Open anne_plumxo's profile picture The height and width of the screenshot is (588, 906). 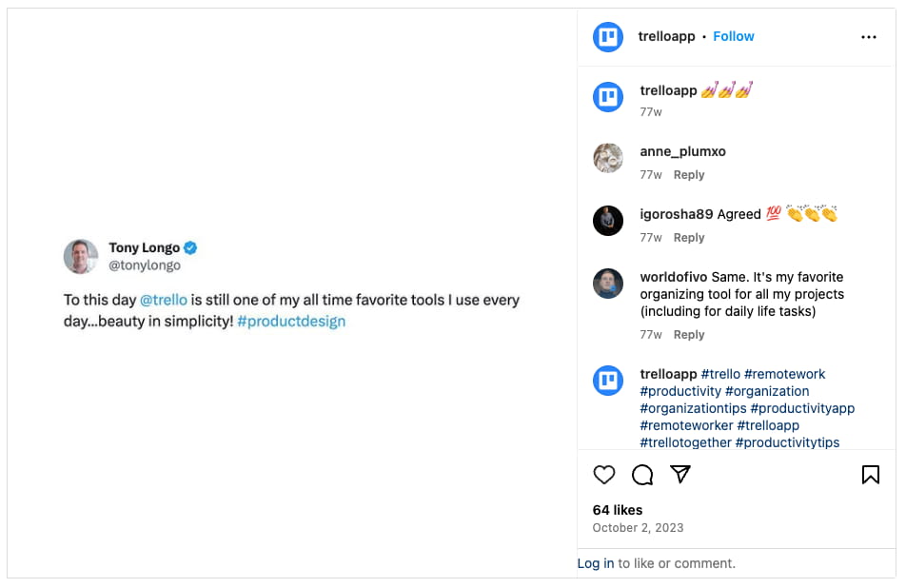(x=608, y=158)
